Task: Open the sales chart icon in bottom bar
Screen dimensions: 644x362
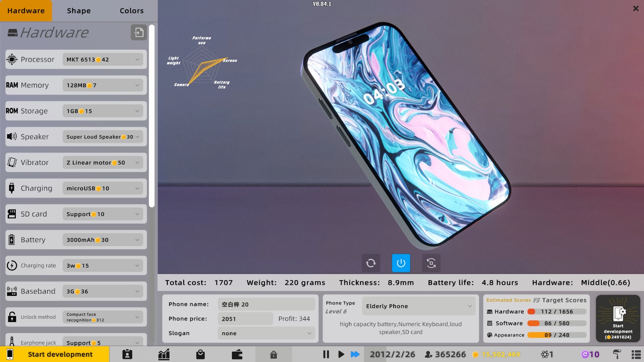Action: click(164, 354)
